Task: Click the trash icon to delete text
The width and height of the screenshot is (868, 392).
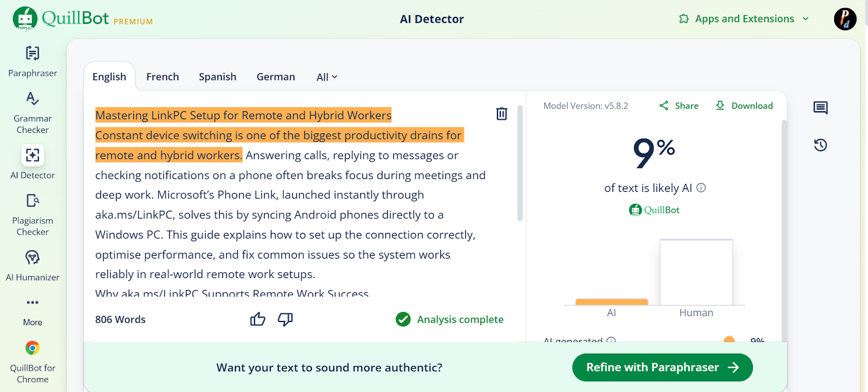Action: (x=501, y=114)
